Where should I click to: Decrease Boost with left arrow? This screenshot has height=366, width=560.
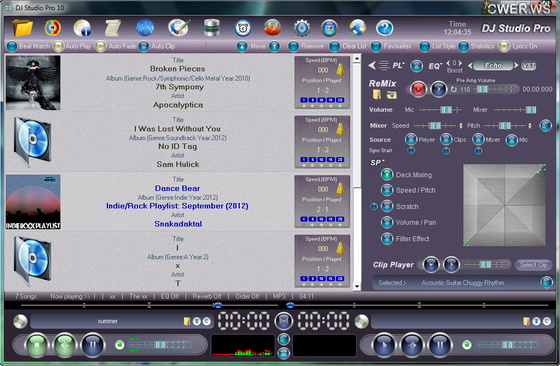coord(448,63)
